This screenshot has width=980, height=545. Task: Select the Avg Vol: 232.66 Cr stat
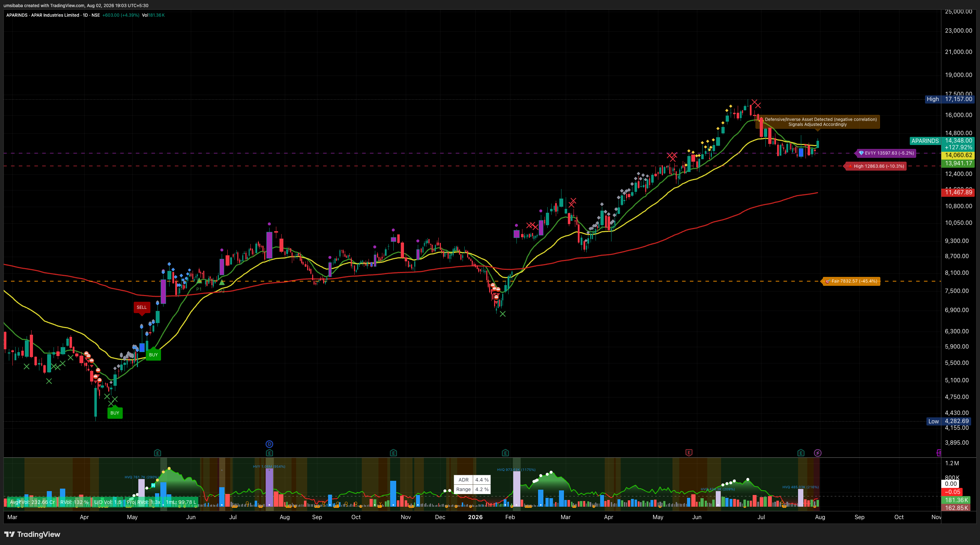[x=32, y=502]
